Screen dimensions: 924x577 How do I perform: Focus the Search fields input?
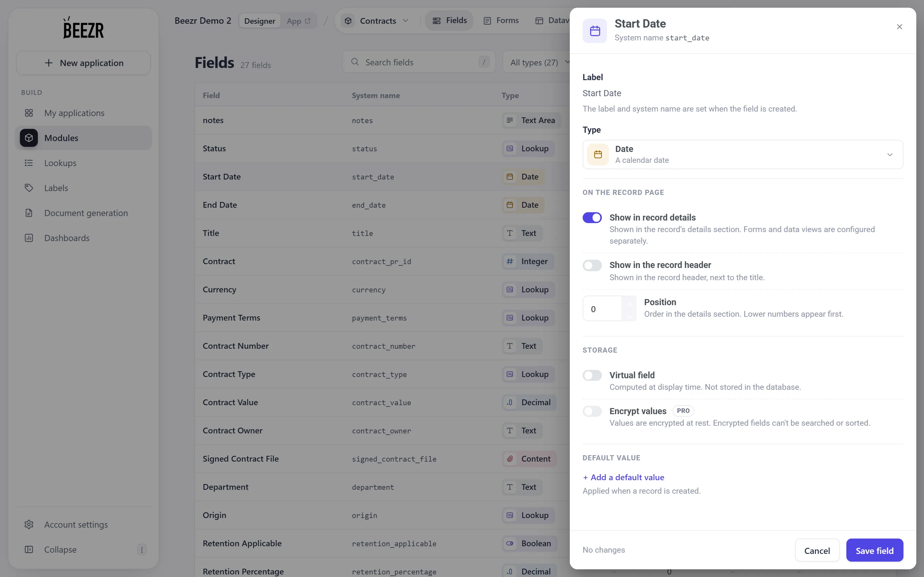tap(419, 62)
